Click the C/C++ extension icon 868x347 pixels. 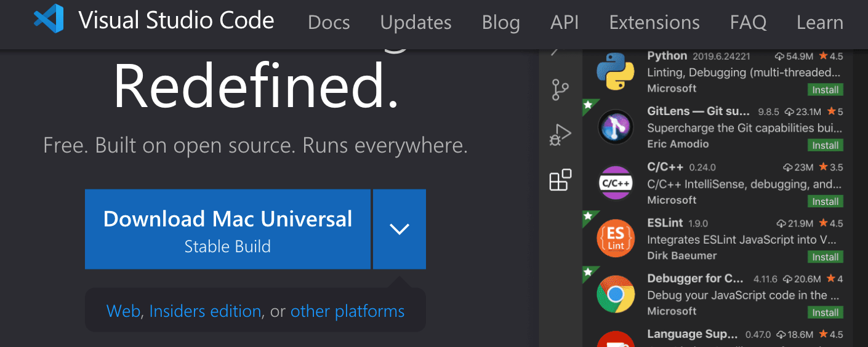(x=615, y=183)
